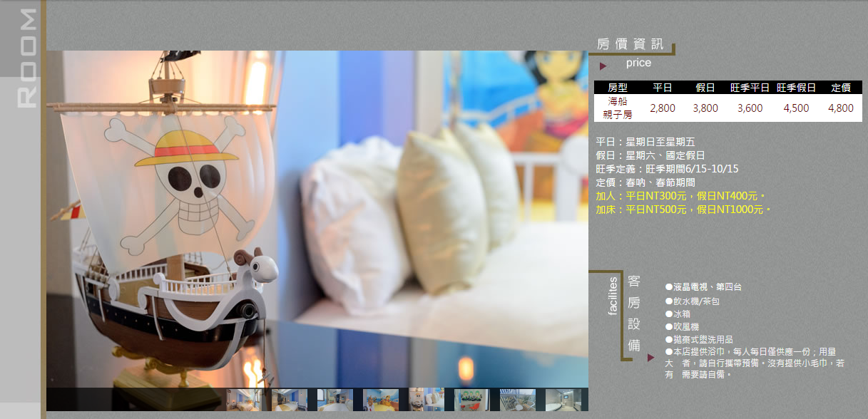The image size is (868, 419).
Task: Click the yellow 加床 extra bed line
Action: [x=683, y=209]
